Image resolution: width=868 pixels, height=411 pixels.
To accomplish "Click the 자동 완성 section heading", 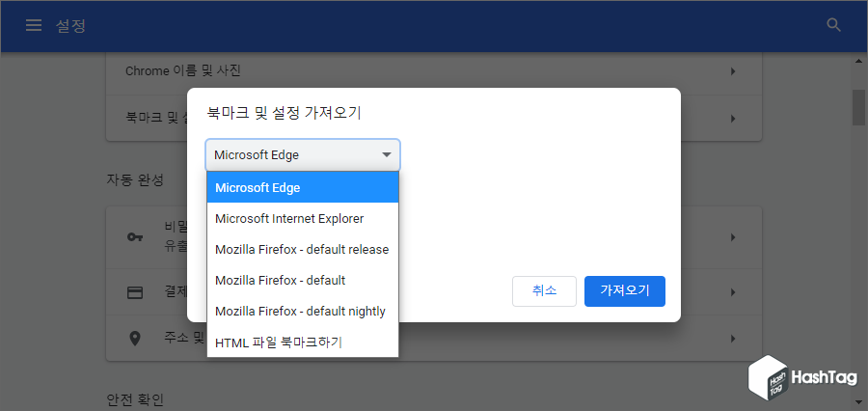I will [x=135, y=180].
